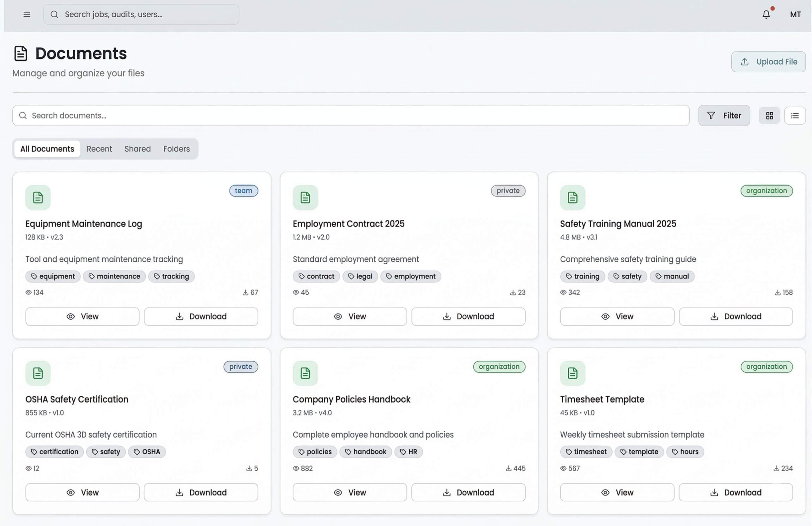Click the Upload File button
812x526 pixels.
coord(768,62)
